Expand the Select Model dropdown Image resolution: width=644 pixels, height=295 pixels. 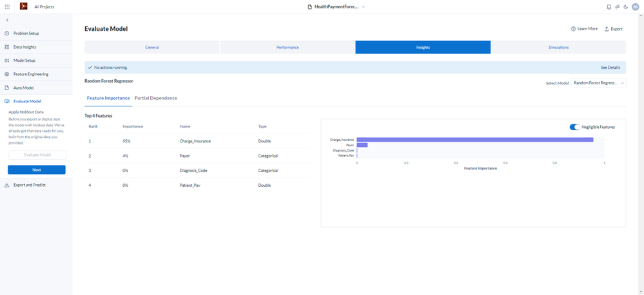598,83
